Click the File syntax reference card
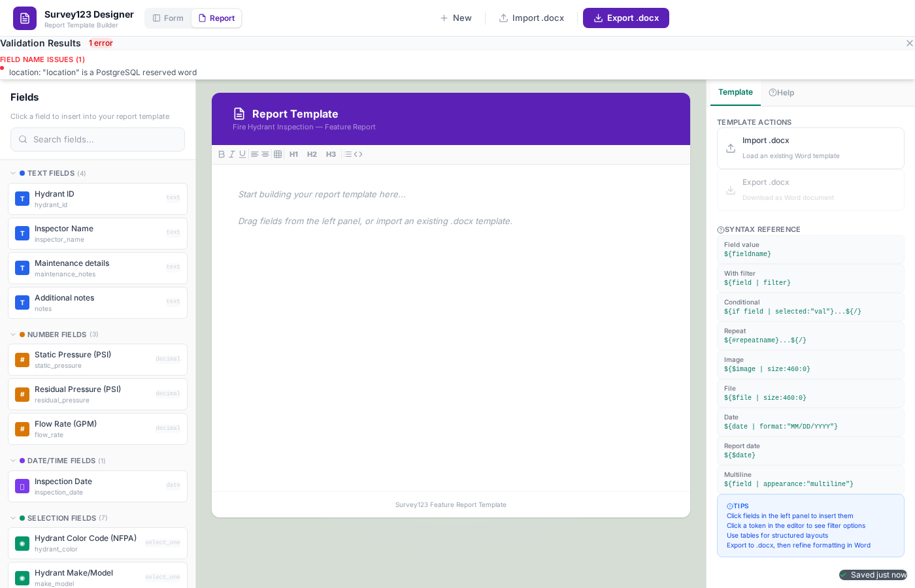The image size is (915, 588). [810, 393]
